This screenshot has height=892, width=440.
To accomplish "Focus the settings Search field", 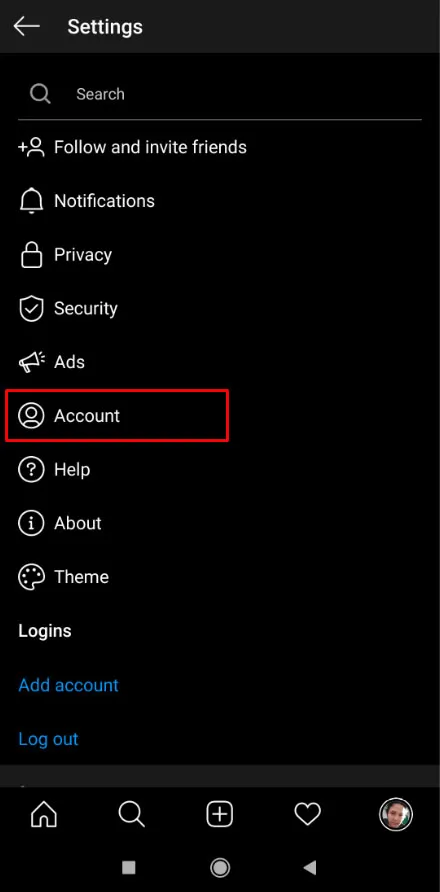I will pos(220,94).
